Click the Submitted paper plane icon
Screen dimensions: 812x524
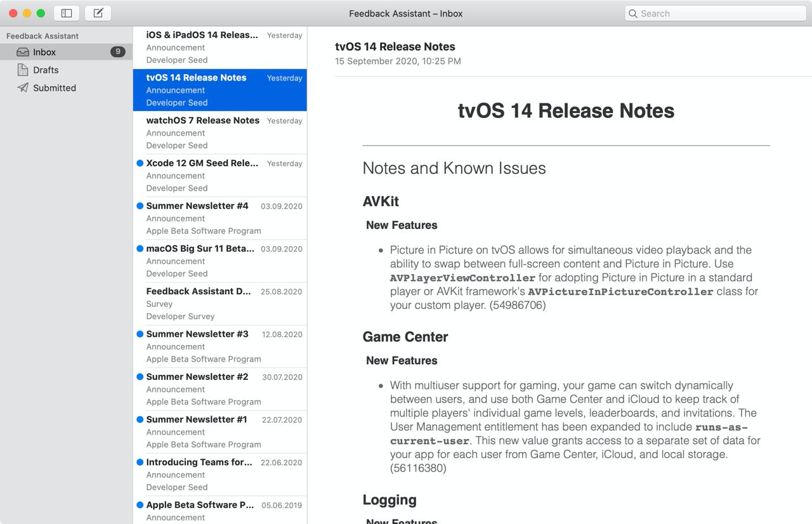[x=23, y=88]
